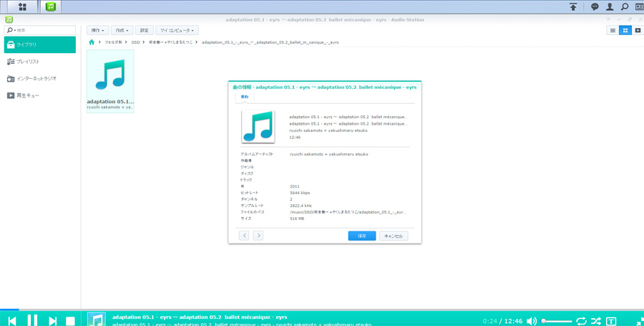This screenshot has height=326, width=644.
Task: Pause playback
Action: point(32,320)
